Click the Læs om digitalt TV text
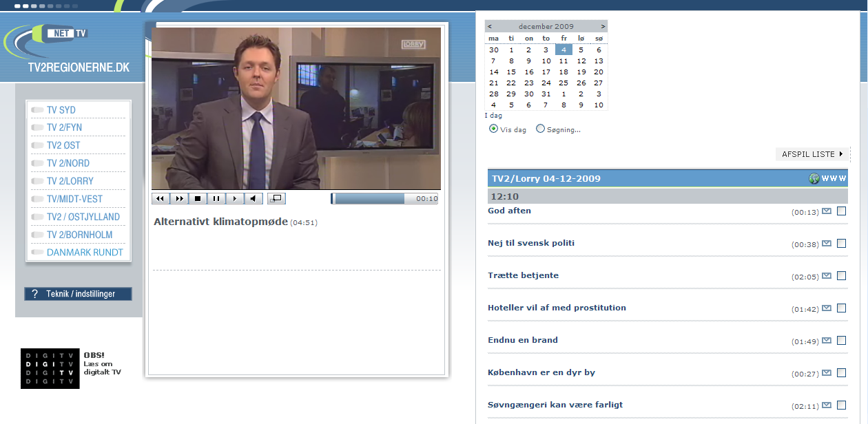 click(x=102, y=368)
